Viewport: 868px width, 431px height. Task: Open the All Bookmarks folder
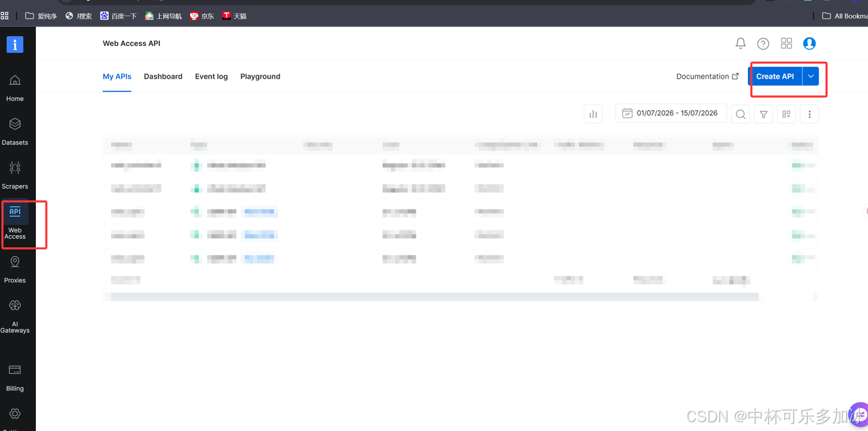(844, 16)
